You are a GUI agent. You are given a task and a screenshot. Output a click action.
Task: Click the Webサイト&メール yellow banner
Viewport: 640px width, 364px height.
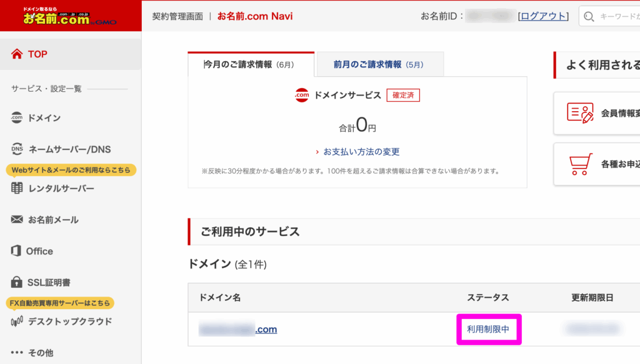click(71, 170)
